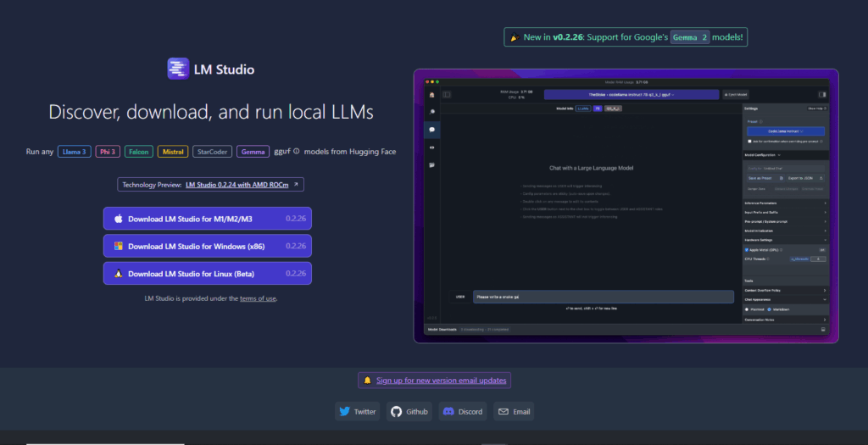Select the Plaintext radio option

[x=747, y=309]
